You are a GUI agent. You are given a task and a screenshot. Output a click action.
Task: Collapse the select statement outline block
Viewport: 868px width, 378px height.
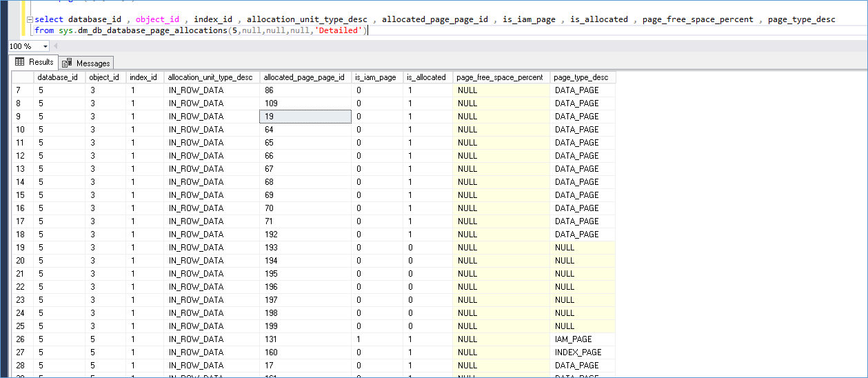30,19
